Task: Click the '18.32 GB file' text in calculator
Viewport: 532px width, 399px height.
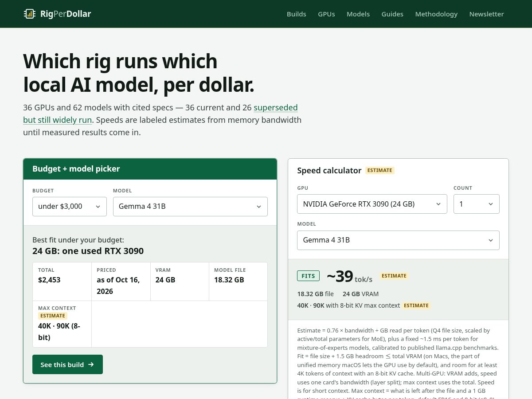Action: pyautogui.click(x=315, y=294)
